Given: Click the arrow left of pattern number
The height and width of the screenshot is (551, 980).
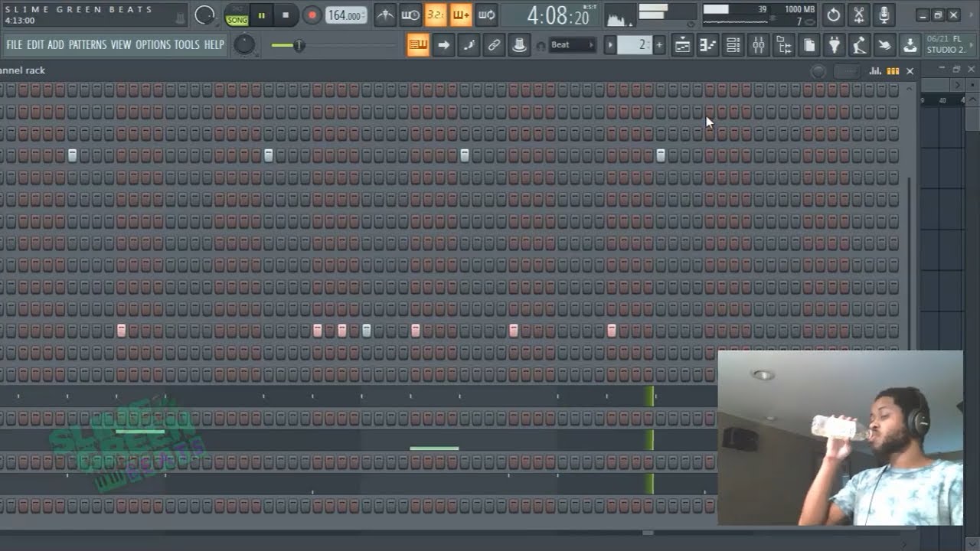Looking at the screenshot, I should pos(610,45).
